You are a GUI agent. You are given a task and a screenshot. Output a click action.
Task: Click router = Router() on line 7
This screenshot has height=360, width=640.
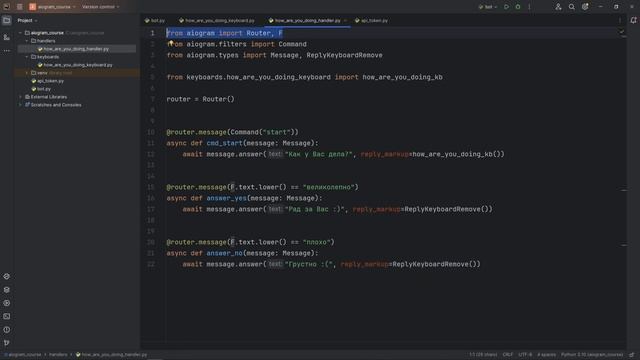point(200,99)
